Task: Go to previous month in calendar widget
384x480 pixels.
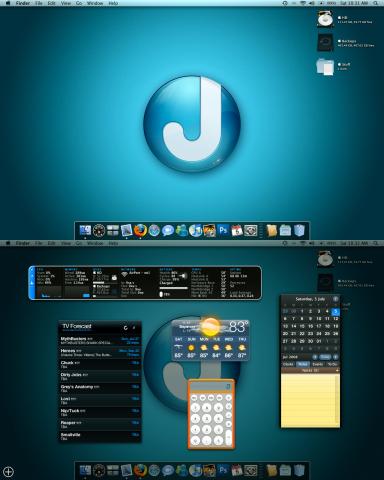Action: click(315, 357)
